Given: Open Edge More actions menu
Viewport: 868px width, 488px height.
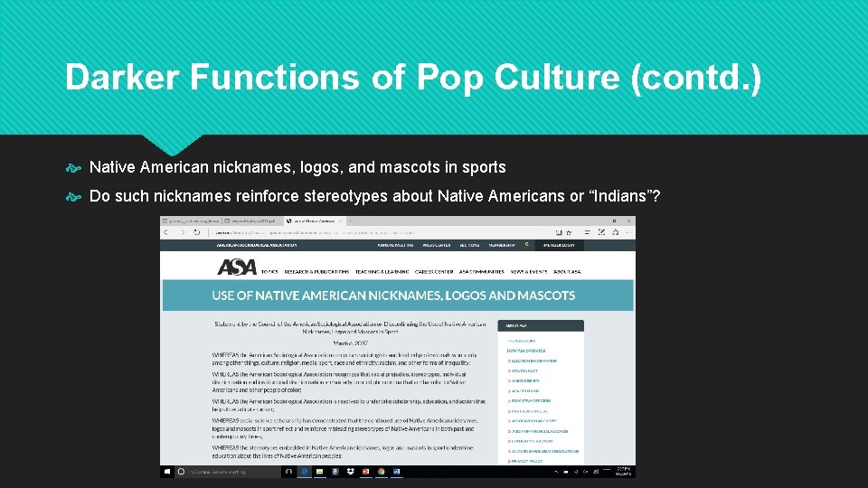Looking at the screenshot, I should [x=628, y=232].
